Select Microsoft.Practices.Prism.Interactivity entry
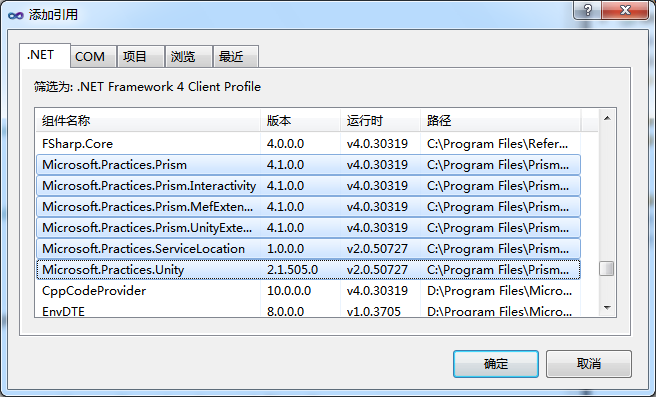 308,185
